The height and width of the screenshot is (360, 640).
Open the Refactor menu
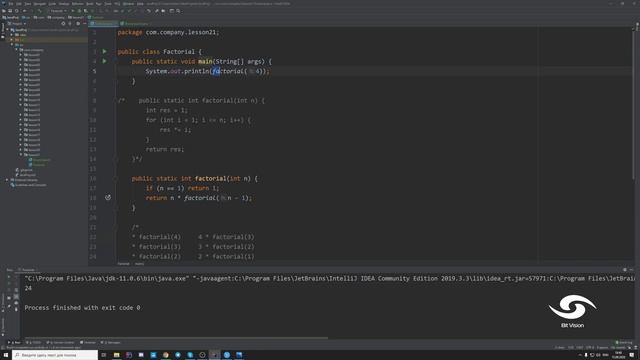pyautogui.click(x=78, y=4)
